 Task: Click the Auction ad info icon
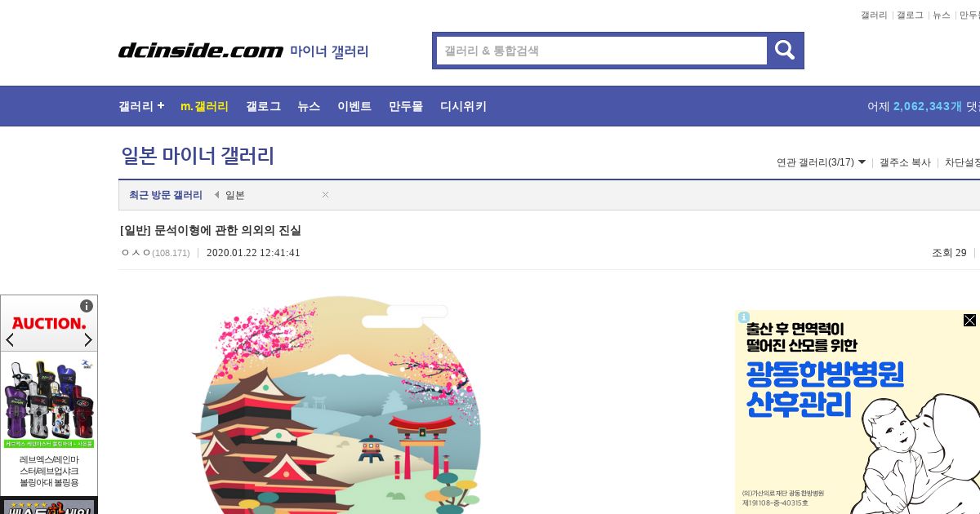click(87, 306)
